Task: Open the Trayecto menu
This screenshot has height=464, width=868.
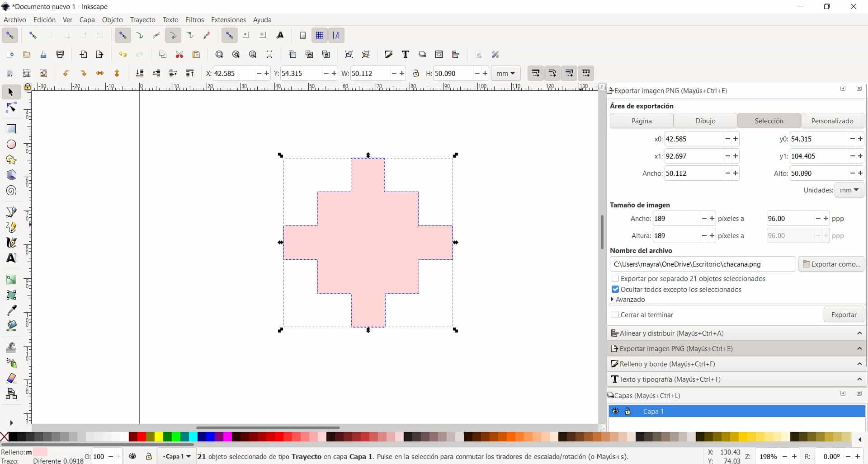Action: pos(142,20)
